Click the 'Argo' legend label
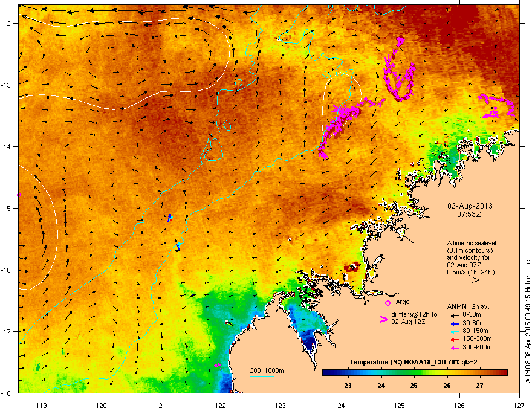532x411 pixels. [x=403, y=302]
